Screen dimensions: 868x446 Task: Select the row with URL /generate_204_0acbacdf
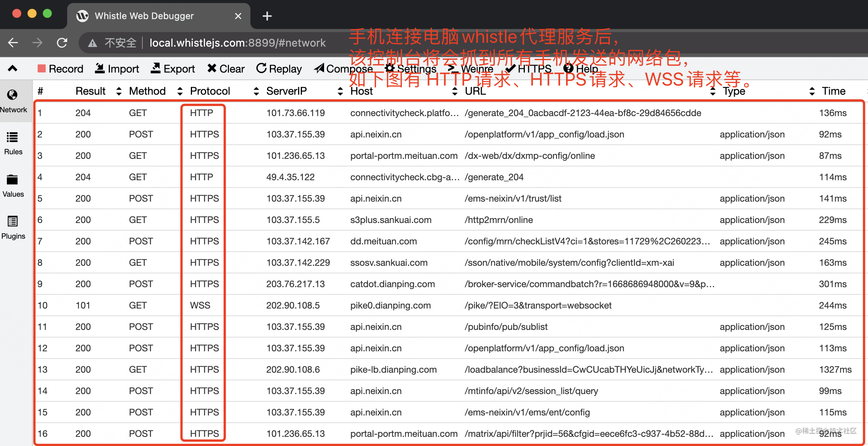(450, 113)
